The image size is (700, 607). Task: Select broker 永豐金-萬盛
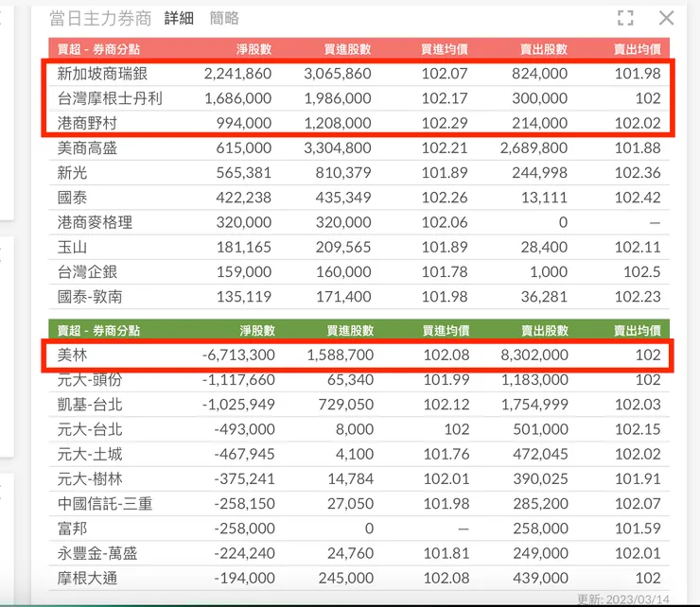(x=97, y=553)
